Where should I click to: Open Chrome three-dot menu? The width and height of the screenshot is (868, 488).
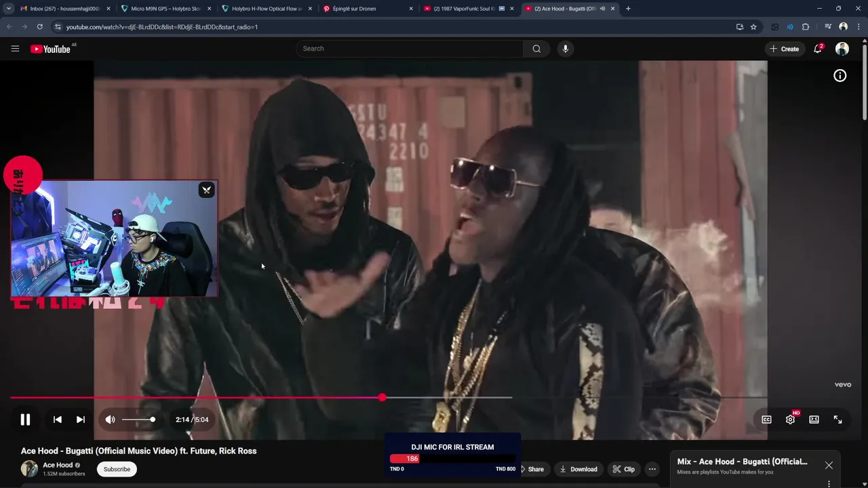click(x=859, y=27)
